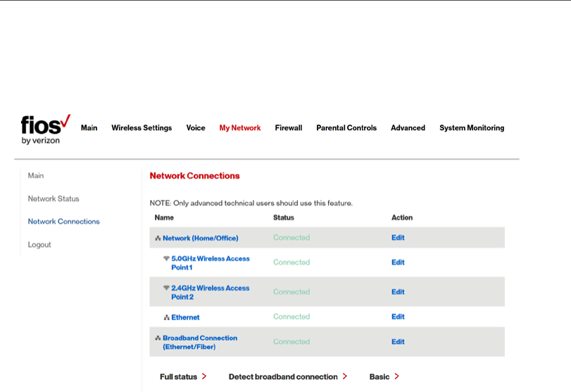
Task: Open the 5.0GHz Wireless Access Point 1 link
Action: [x=211, y=263]
